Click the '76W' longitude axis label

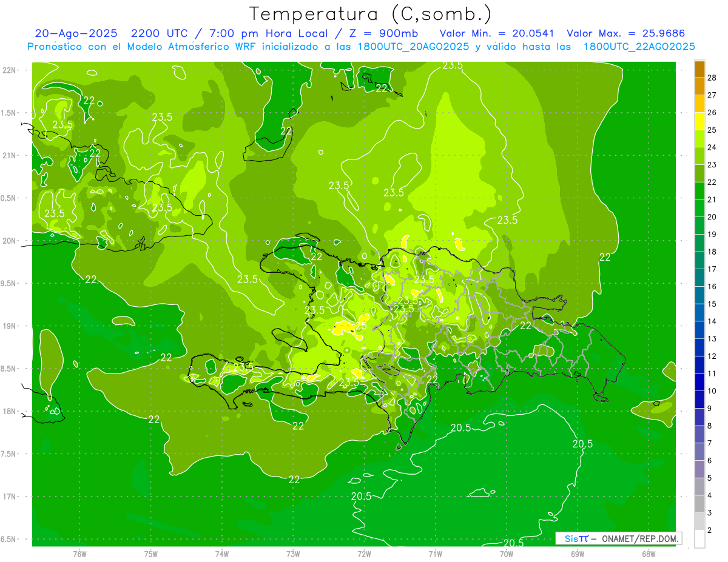[79, 554]
